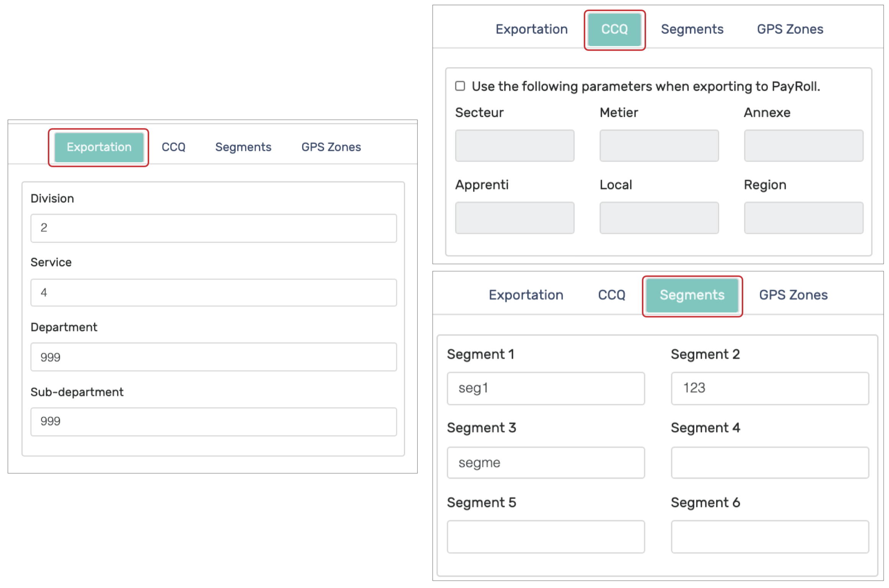The height and width of the screenshot is (588, 889).
Task: Click the Secteur input box
Action: [515, 146]
